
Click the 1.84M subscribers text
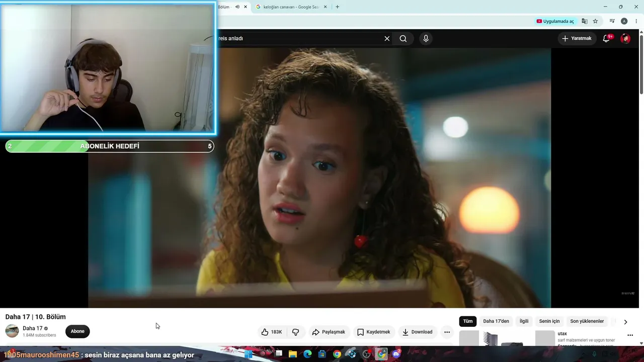39,335
